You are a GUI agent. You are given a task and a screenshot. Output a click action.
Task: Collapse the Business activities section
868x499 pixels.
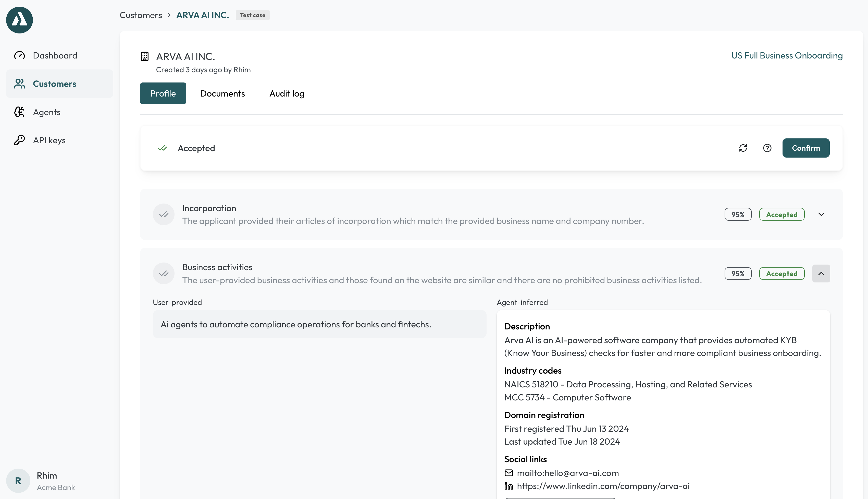[821, 274]
